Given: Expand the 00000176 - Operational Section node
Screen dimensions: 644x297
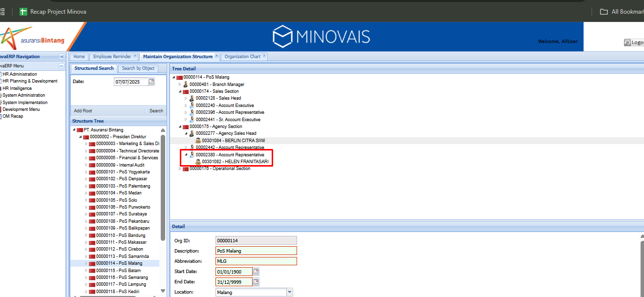Looking at the screenshot, I should pyautogui.click(x=180, y=169).
